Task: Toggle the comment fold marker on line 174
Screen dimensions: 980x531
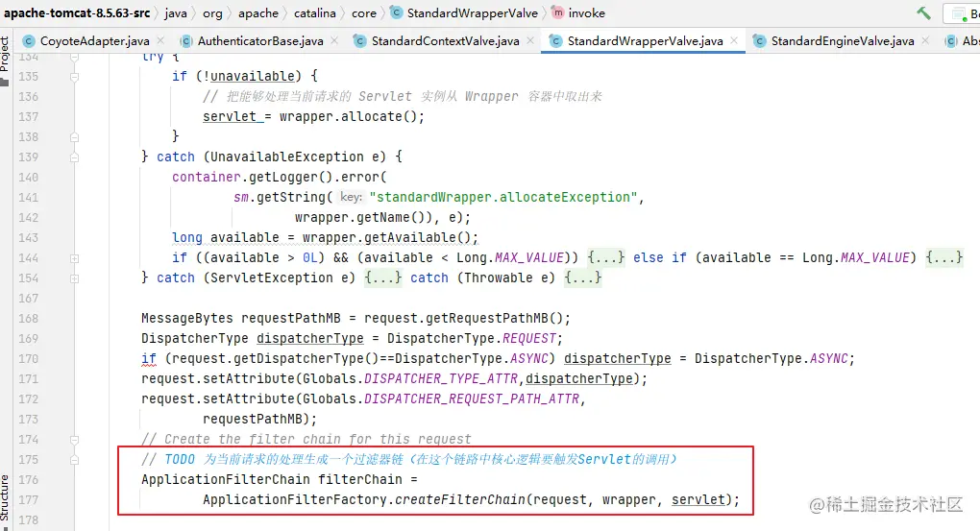Action: coord(74,440)
